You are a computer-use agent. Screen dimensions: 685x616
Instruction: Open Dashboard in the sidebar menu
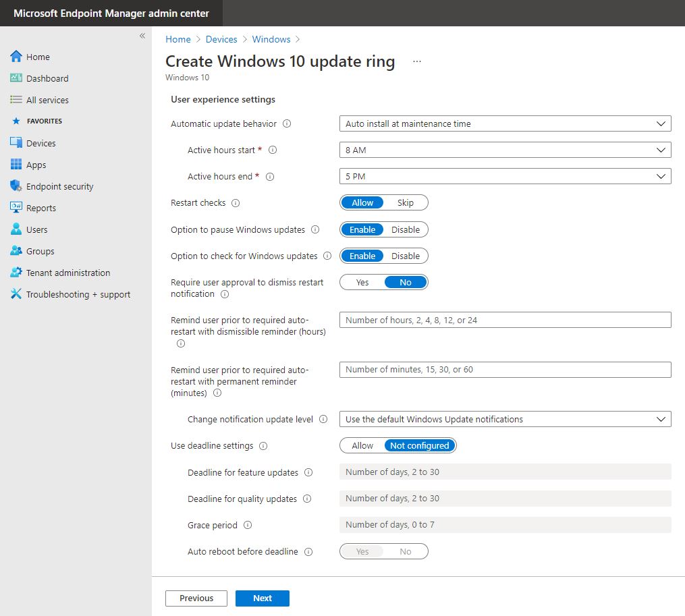[47, 78]
